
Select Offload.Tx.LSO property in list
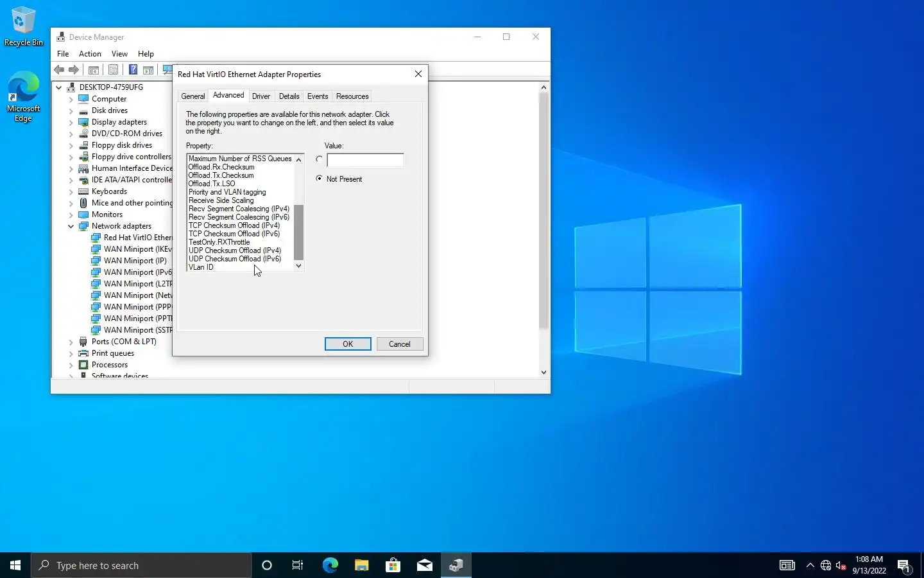[212, 184]
